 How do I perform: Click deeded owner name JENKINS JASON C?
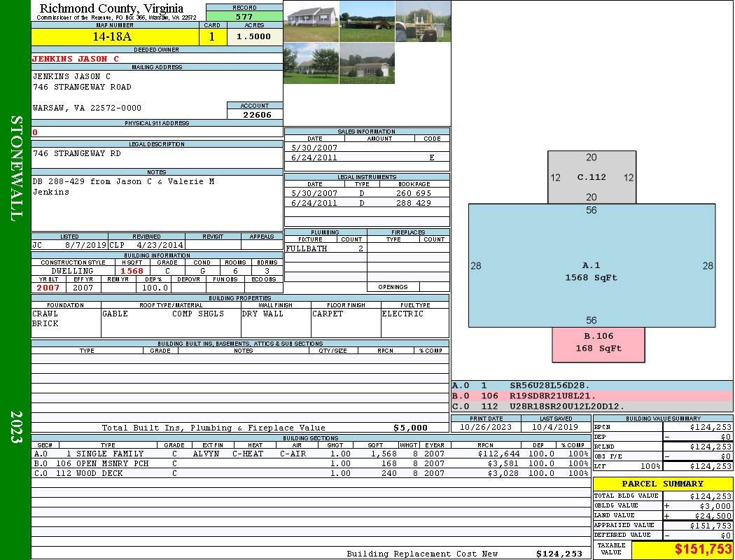(x=76, y=59)
